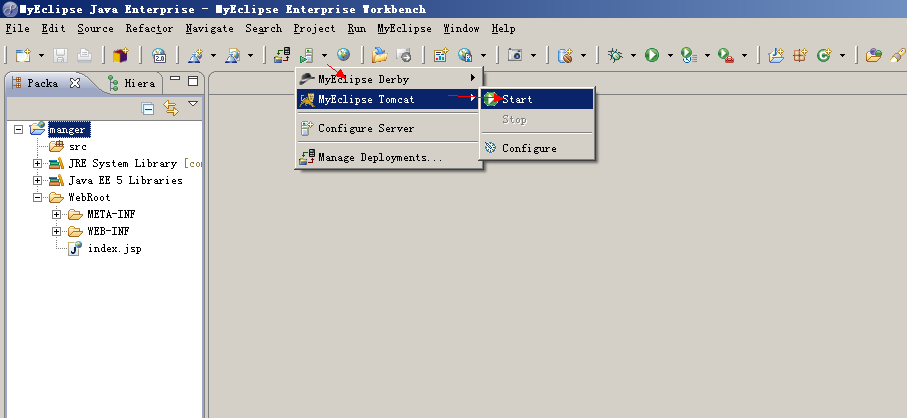The image size is (907, 418).
Task: Open the Window menu
Action: point(461,28)
